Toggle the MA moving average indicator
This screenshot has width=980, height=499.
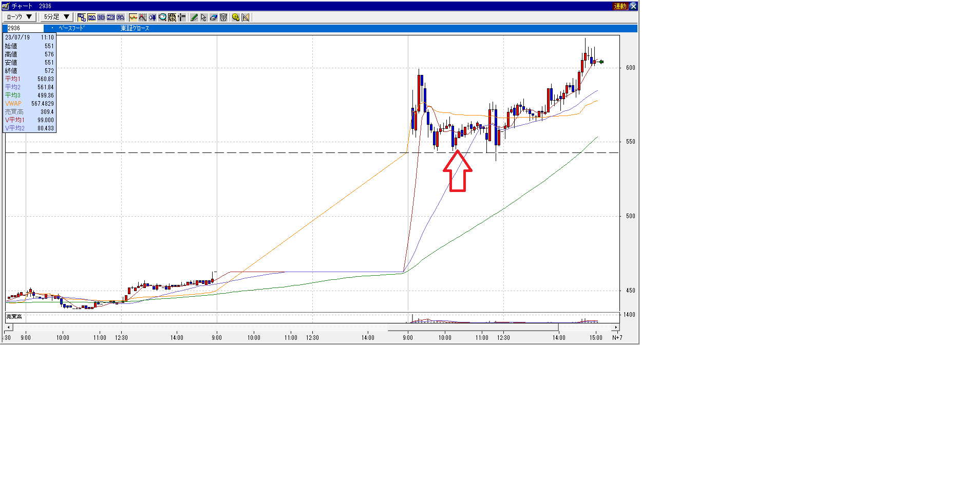[x=91, y=17]
